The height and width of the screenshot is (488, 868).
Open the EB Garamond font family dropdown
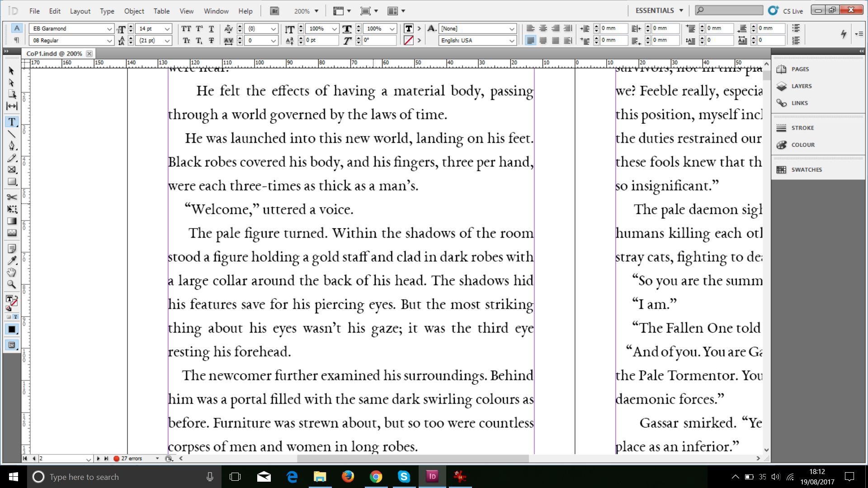click(x=109, y=28)
